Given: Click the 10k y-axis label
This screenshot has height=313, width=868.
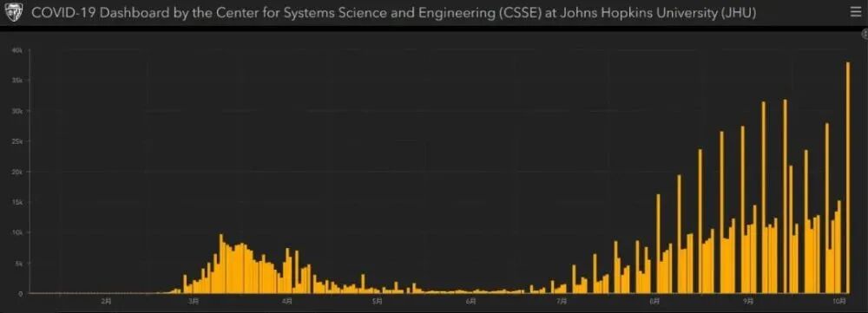Looking at the screenshot, I should pyautogui.click(x=17, y=232).
